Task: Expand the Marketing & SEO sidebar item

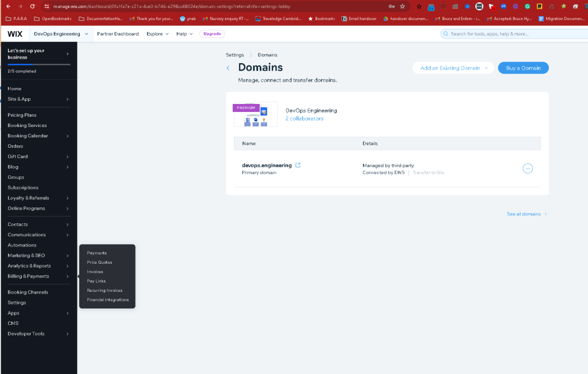Action: pos(67,256)
